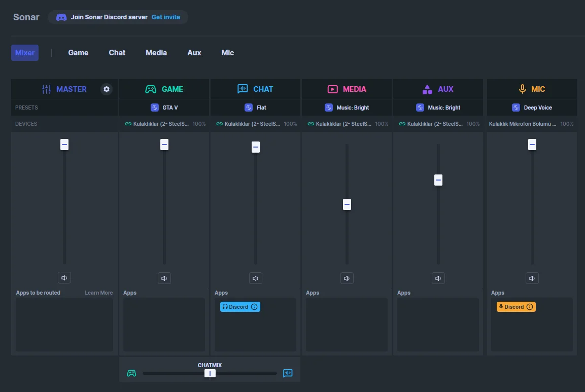Viewport: 585px width, 392px height.
Task: Click Deep Voice preset icon
Action: coord(515,108)
